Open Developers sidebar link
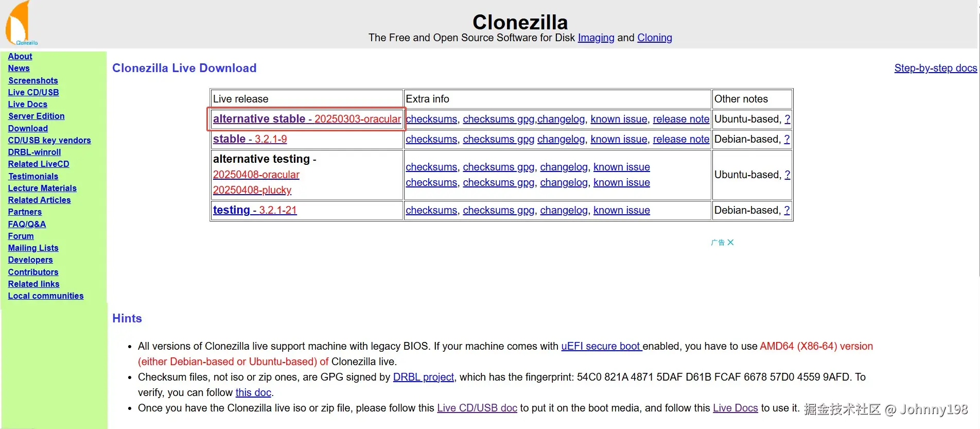 pyautogui.click(x=30, y=260)
